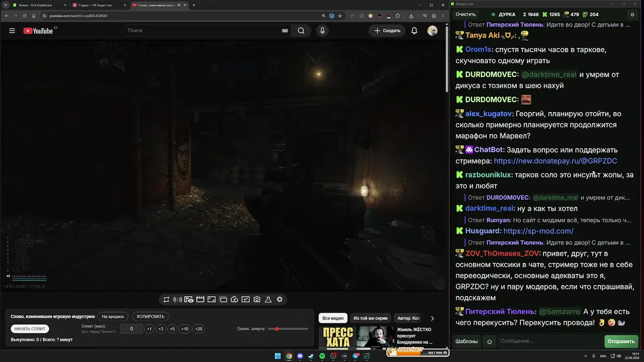
Task: Open the YouTube guide hamburger menu
Action: click(x=12, y=31)
